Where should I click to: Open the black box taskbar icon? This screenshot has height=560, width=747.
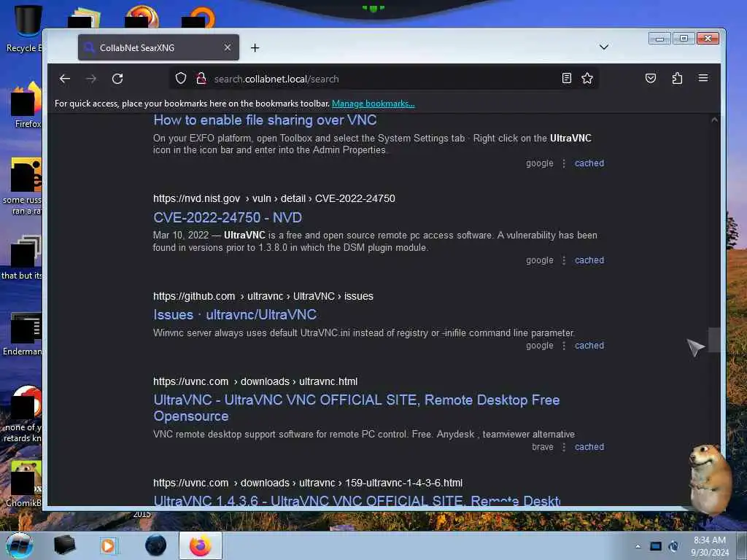(x=64, y=545)
